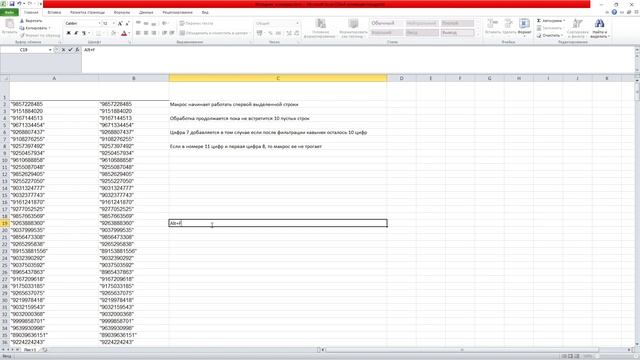Toggle Bold formatting
640x360 pixels.
click(x=69, y=33)
